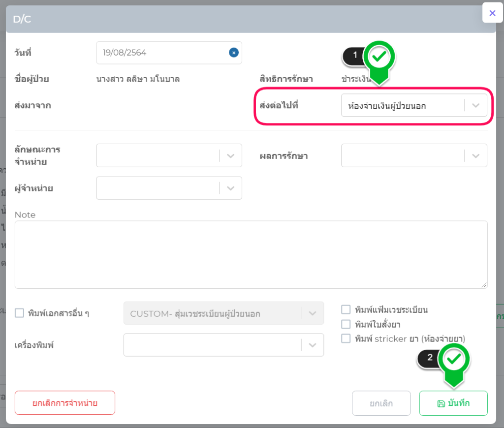Toggle the พิมพ์ stricker ยา checkbox
This screenshot has height=428, width=504.
346,338
